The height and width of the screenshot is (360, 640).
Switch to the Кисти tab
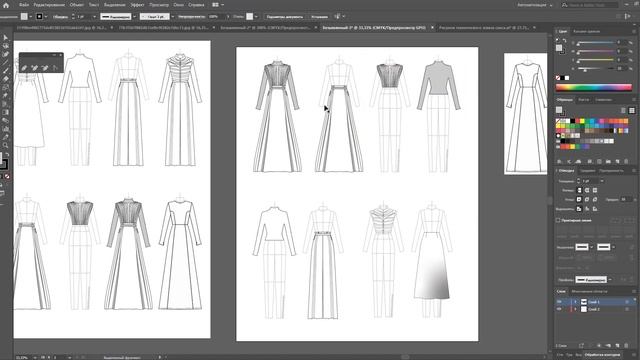pos(584,100)
